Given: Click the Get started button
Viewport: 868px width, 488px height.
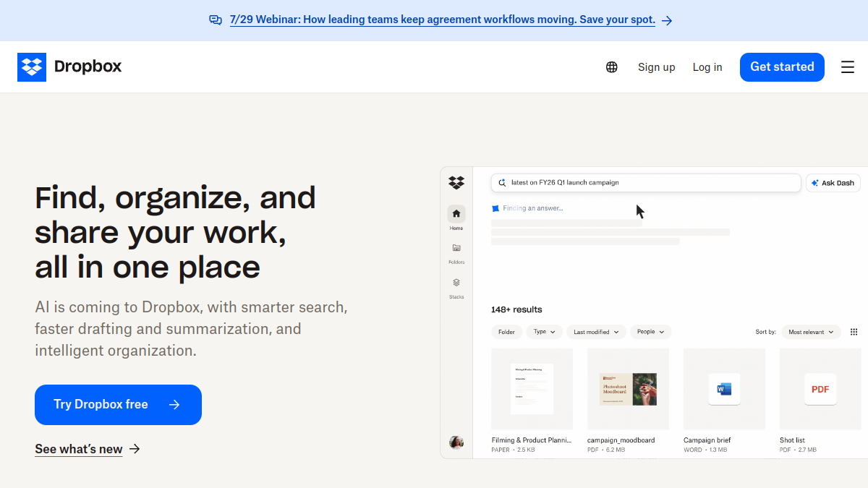Looking at the screenshot, I should point(782,67).
